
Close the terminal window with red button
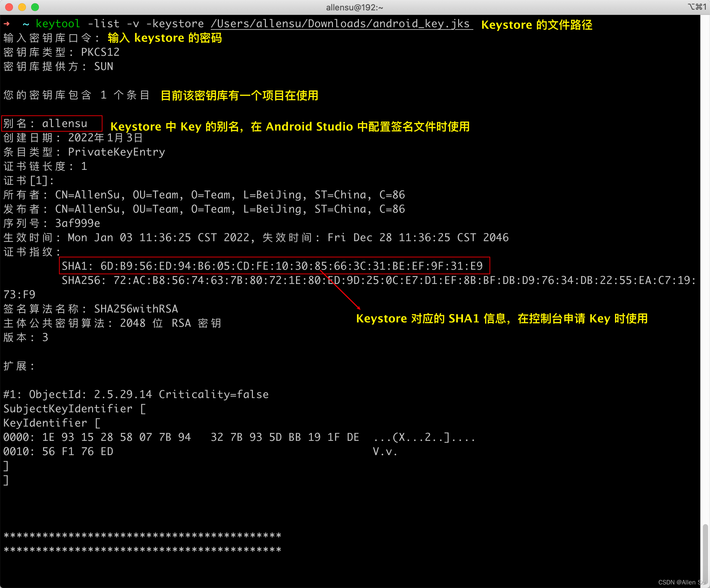point(9,7)
